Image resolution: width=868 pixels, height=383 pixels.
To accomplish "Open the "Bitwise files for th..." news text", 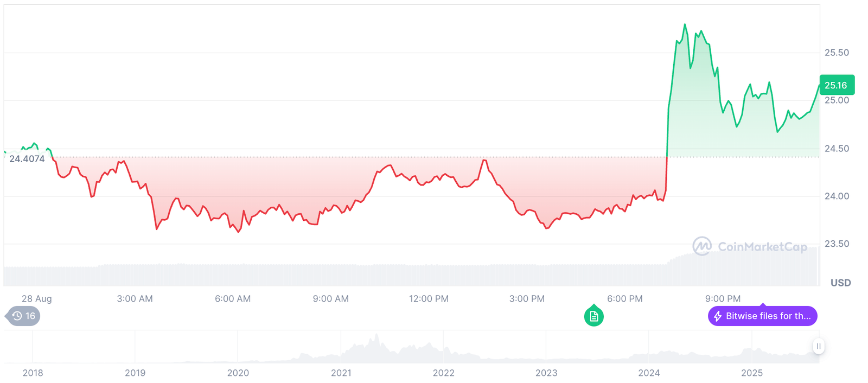I will (x=768, y=316).
